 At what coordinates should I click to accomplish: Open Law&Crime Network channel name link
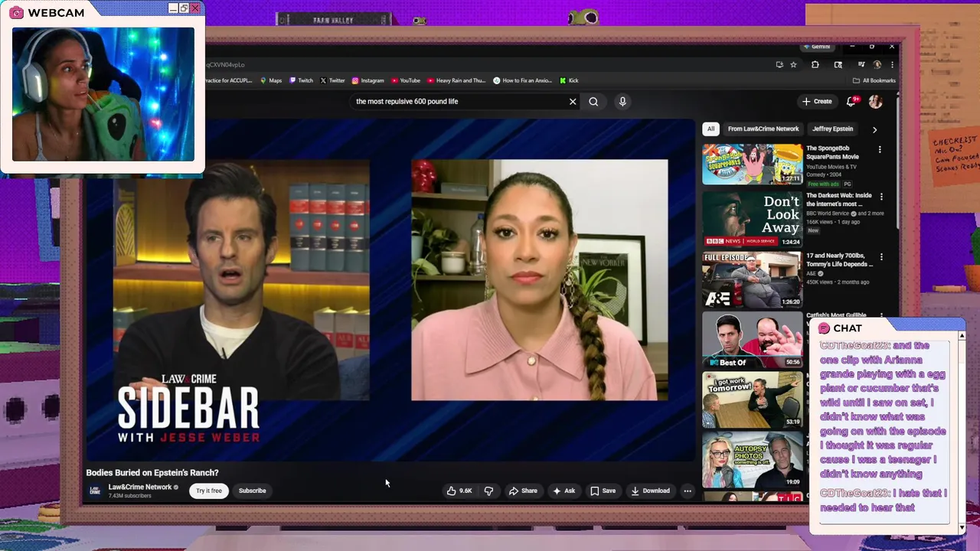140,487
